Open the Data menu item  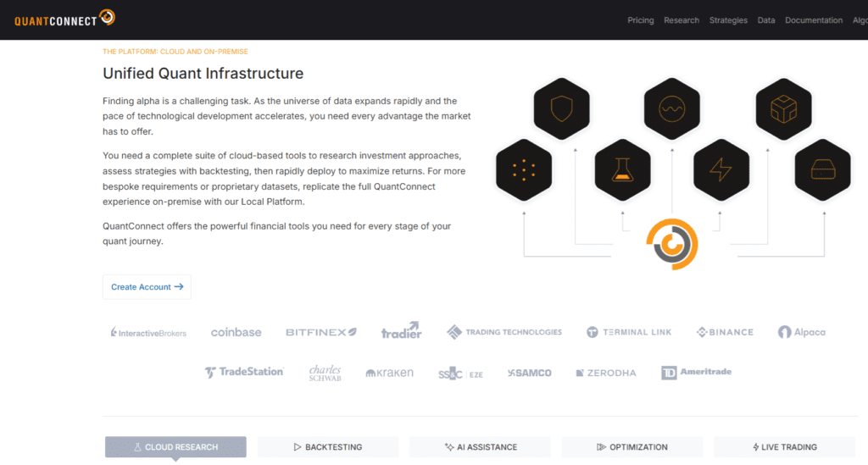(766, 20)
